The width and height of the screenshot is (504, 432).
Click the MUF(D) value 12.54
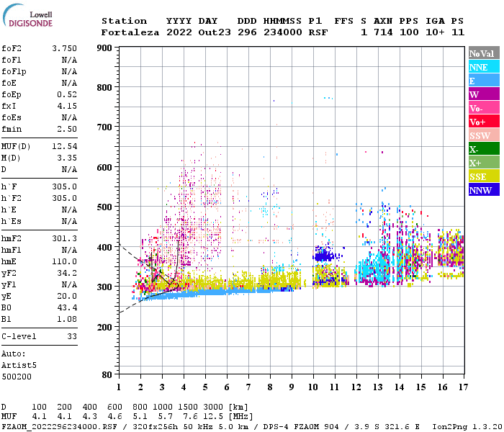[65, 146]
